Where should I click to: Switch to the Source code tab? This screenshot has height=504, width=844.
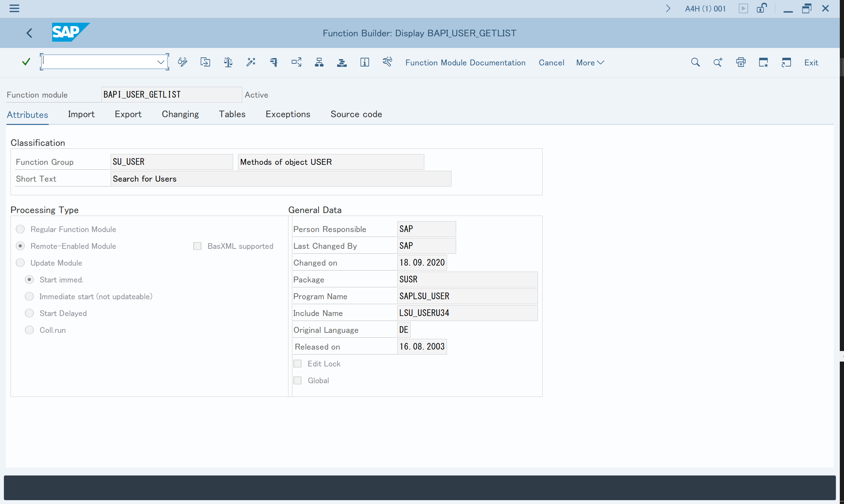click(356, 114)
